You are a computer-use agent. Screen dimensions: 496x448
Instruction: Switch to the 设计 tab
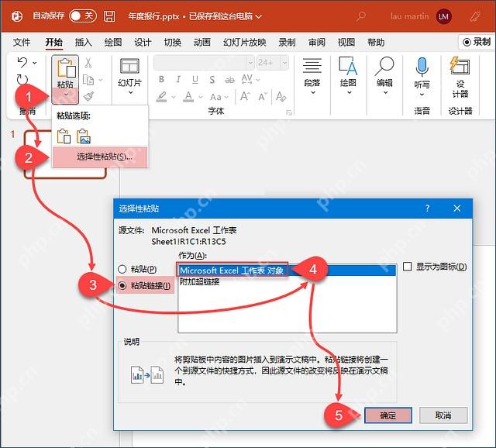pyautogui.click(x=143, y=42)
